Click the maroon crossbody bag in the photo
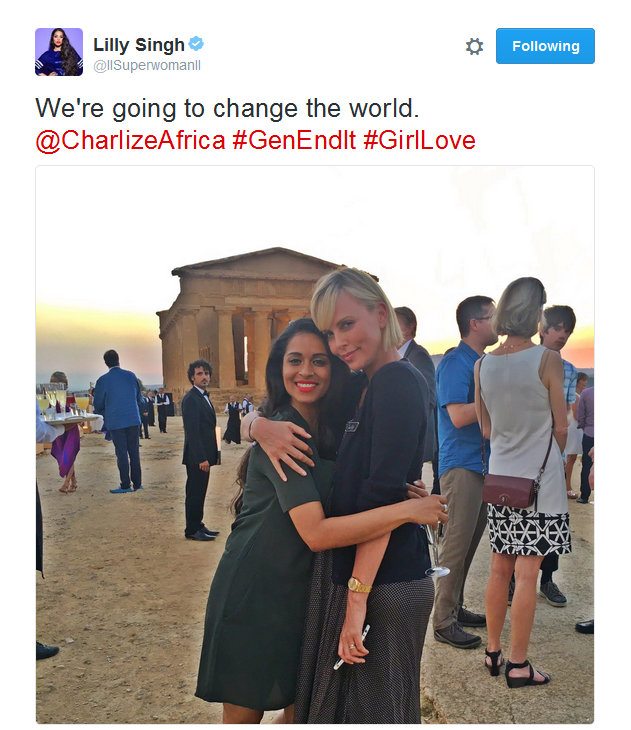The width and height of the screenshot is (631, 730). tap(509, 491)
